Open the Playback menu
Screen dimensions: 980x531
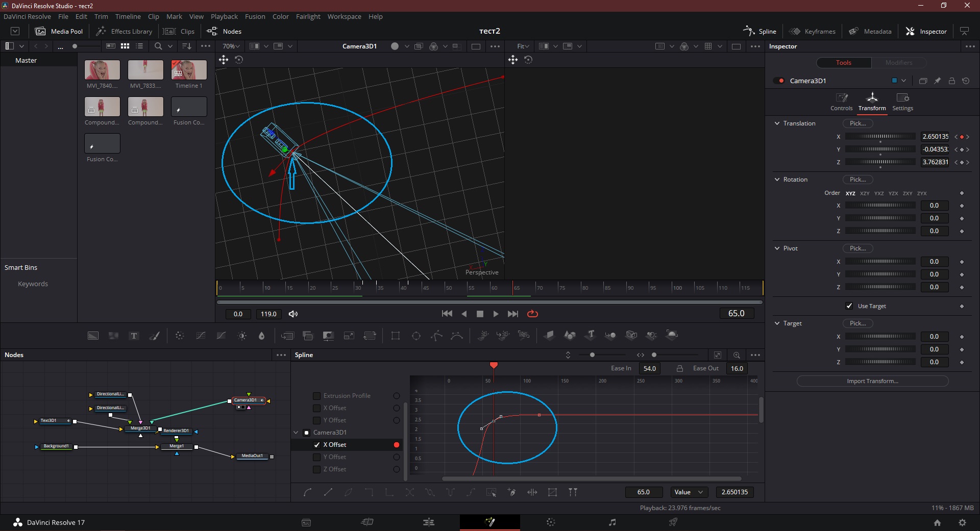pyautogui.click(x=224, y=16)
